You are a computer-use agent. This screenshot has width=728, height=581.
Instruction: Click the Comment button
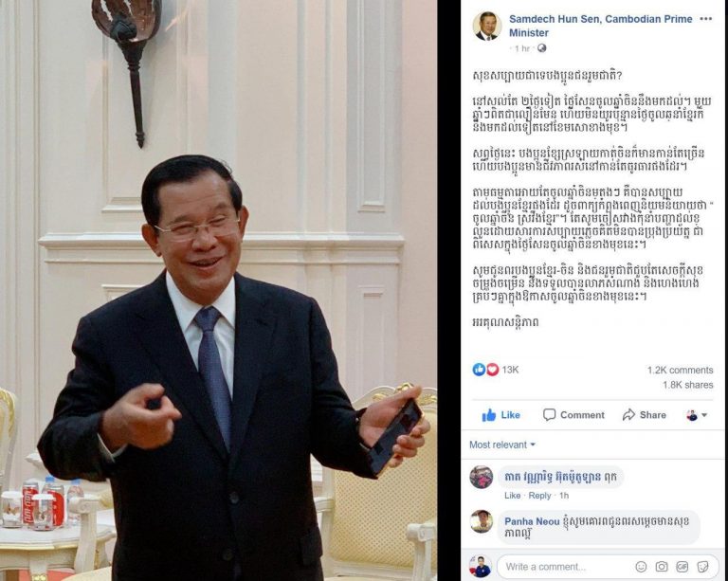click(x=573, y=415)
